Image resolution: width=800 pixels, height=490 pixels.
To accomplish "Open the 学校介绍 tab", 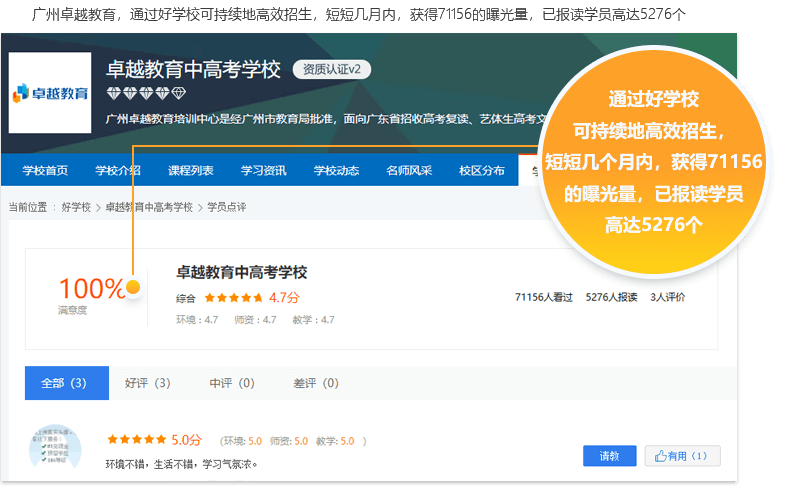I will 118,170.
